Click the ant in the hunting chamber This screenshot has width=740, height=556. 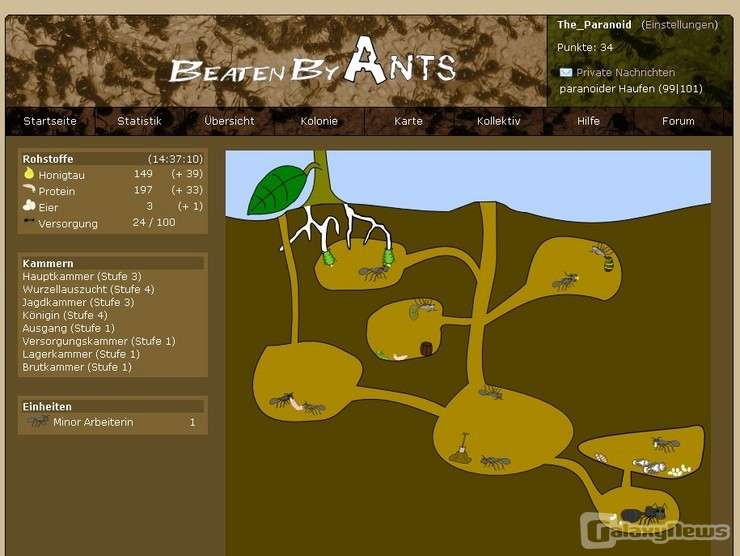coord(565,281)
